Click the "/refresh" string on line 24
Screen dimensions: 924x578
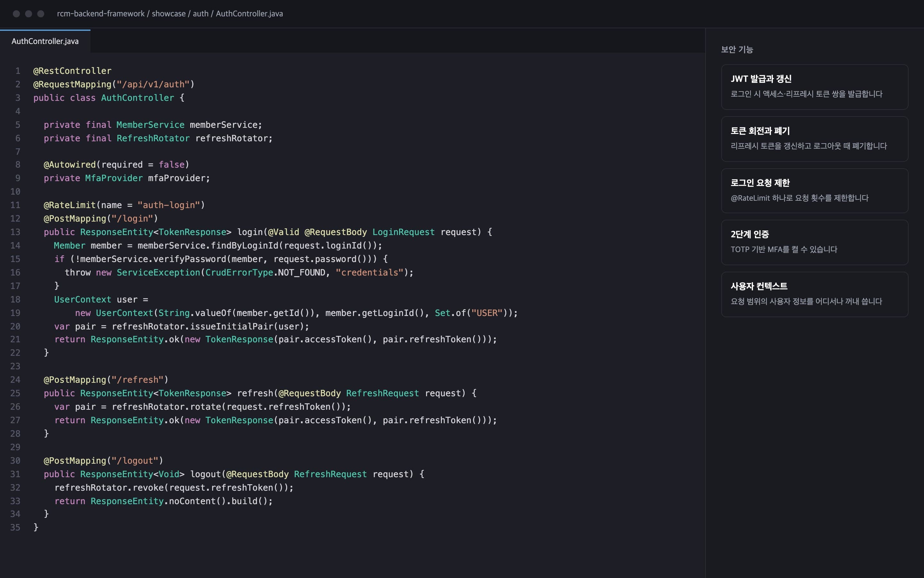click(x=137, y=380)
